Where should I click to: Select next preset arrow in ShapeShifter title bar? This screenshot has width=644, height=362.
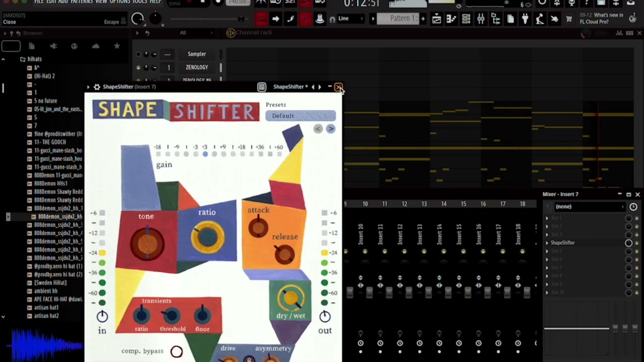319,87
